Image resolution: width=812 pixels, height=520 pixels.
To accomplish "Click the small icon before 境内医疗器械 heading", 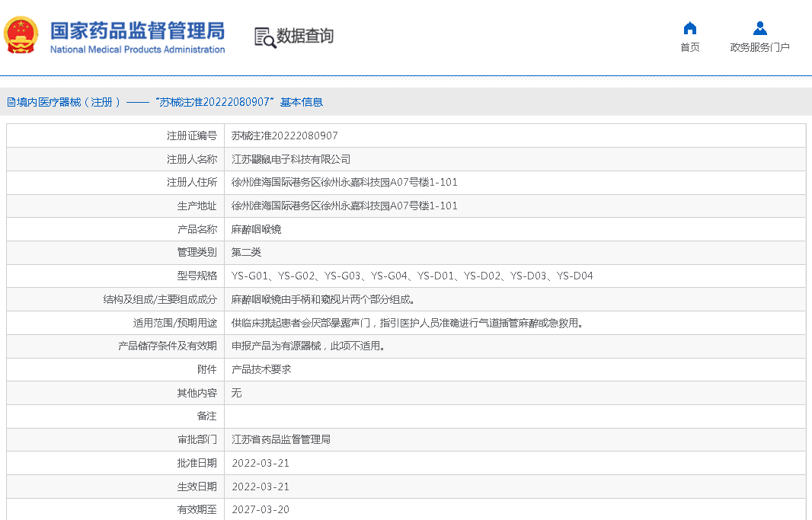I will coord(11,102).
